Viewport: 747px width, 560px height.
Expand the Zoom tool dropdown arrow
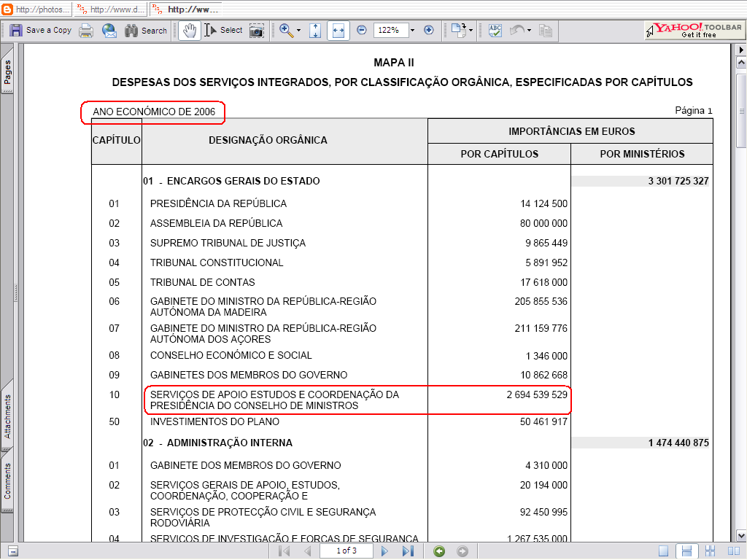point(298,31)
